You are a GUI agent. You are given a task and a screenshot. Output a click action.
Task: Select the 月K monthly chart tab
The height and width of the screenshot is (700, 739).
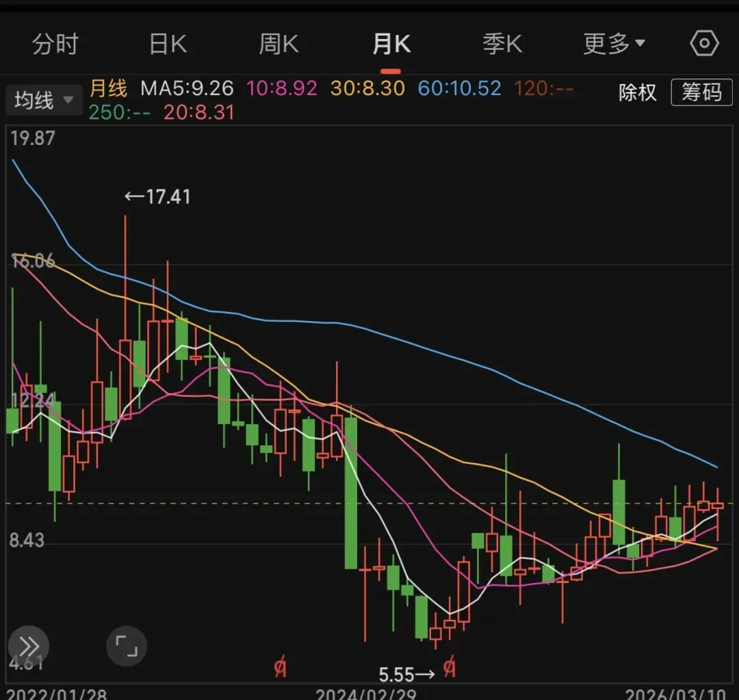391,44
